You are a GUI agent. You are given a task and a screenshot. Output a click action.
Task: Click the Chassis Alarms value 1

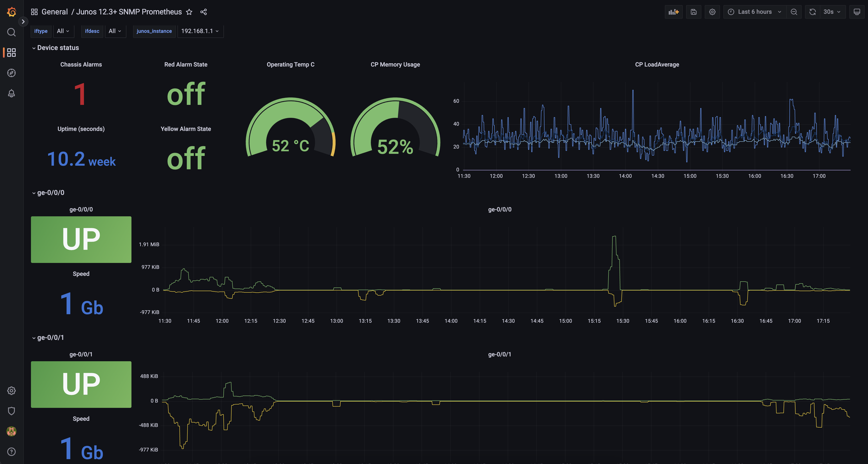[x=80, y=94]
